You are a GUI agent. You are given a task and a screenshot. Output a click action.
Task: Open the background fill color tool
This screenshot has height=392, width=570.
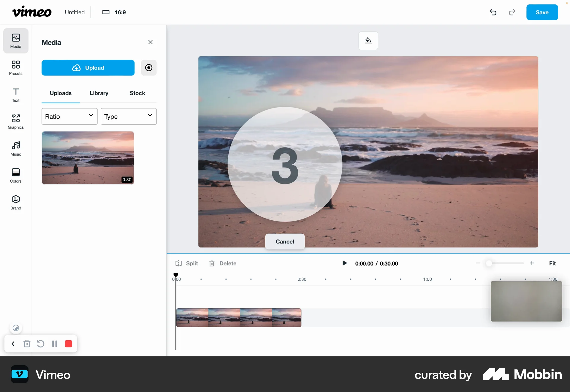[368, 40]
